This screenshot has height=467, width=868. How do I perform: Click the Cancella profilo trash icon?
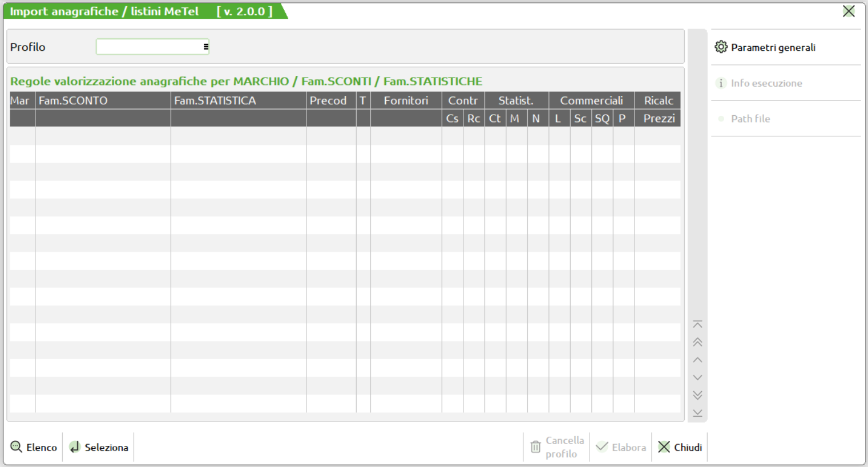(535, 447)
